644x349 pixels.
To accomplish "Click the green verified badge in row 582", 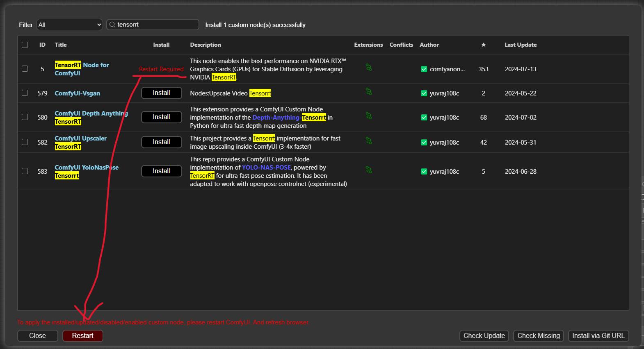I will (424, 143).
